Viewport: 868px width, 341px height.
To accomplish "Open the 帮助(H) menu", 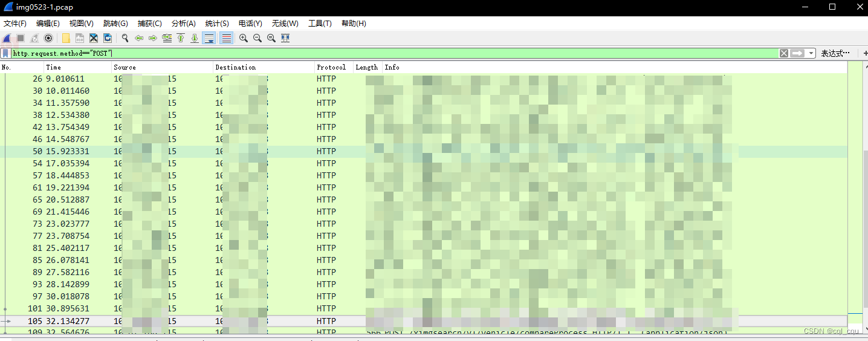I will [x=354, y=24].
